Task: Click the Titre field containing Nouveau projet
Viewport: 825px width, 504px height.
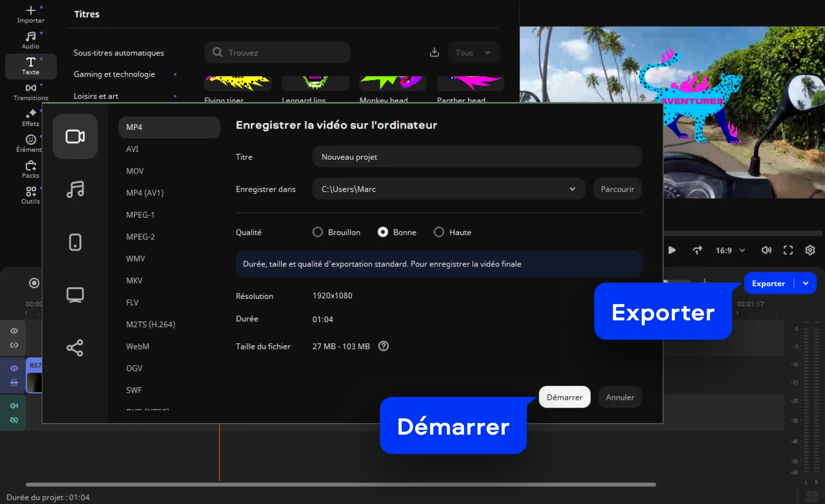Action: click(477, 157)
